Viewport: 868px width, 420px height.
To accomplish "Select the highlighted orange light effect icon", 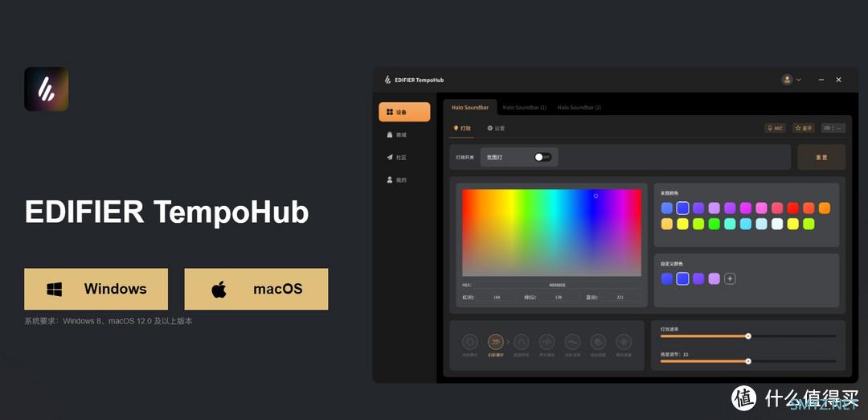I will [495, 342].
